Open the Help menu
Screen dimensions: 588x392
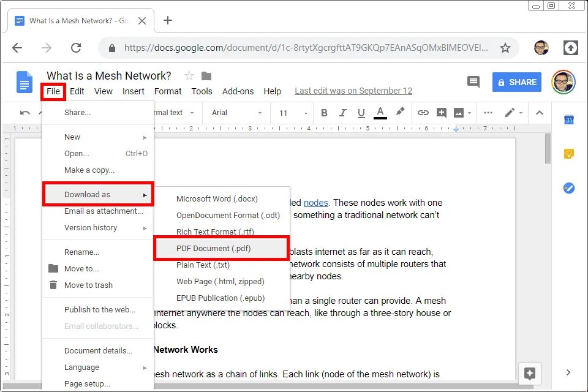pos(272,91)
